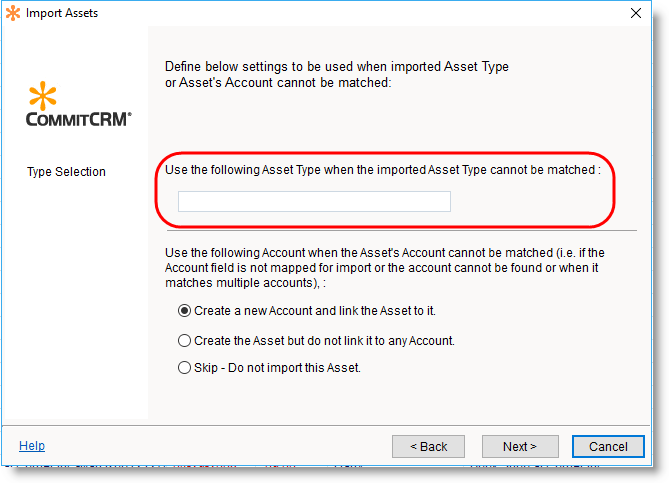
Task: Click the CommitCRM wordmark in left panel
Action: [78, 118]
